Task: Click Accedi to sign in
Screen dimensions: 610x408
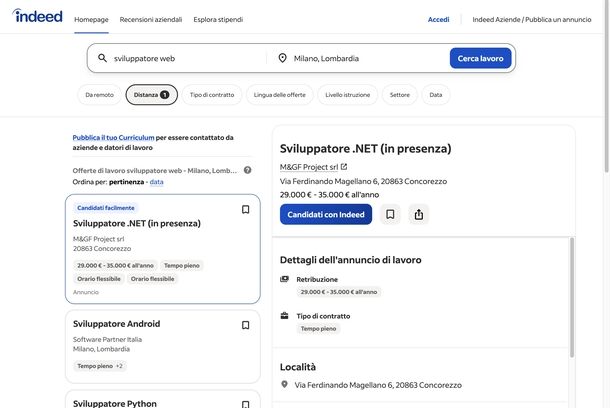Action: 438,19
